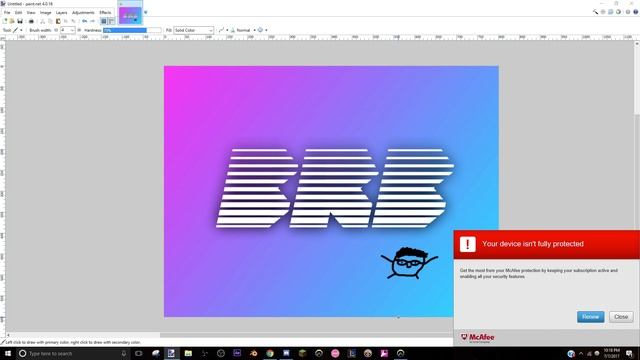Toggle the rulers button

click(x=111, y=21)
